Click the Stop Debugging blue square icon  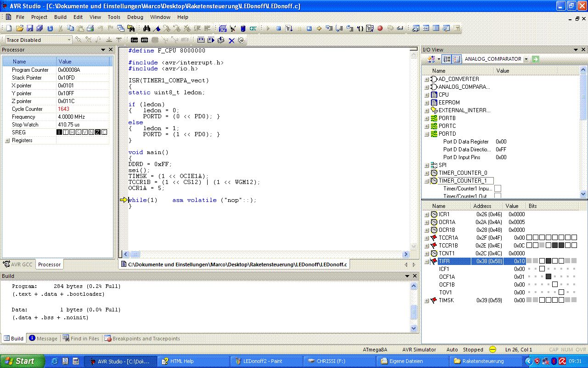[x=278, y=29]
